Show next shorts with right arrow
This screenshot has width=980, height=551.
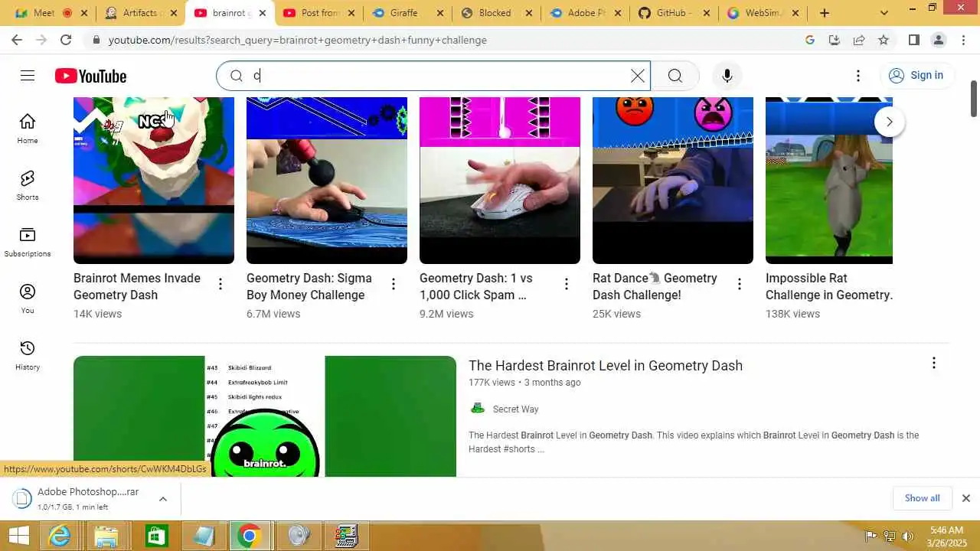tap(889, 122)
